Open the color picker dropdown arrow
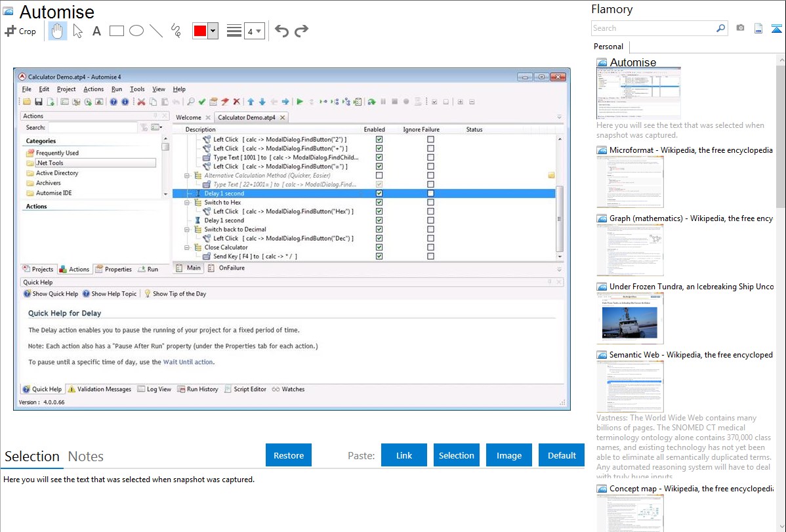The height and width of the screenshot is (532, 786). [x=213, y=31]
